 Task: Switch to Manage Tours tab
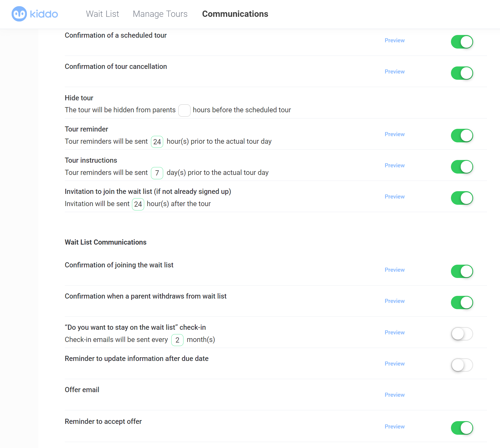click(x=160, y=14)
